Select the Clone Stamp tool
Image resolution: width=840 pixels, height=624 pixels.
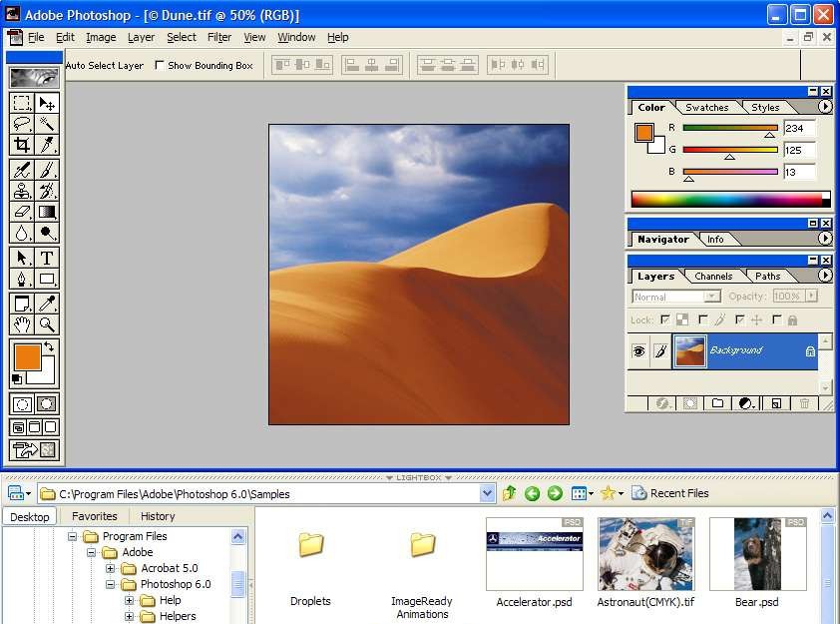click(x=22, y=190)
